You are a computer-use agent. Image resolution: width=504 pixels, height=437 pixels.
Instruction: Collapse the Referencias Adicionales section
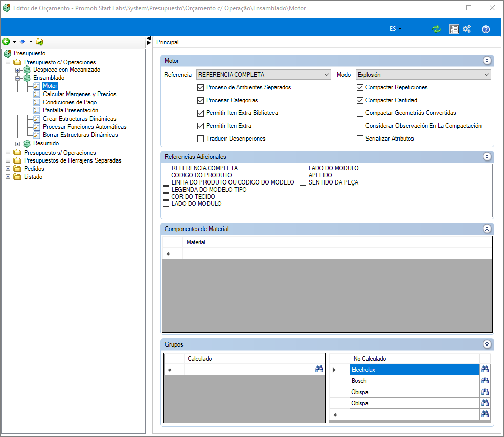pyautogui.click(x=487, y=156)
